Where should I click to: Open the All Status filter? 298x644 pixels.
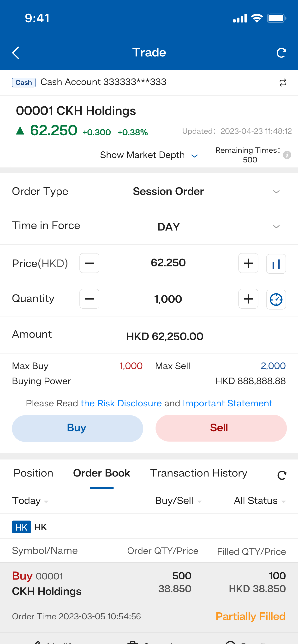pyautogui.click(x=260, y=500)
